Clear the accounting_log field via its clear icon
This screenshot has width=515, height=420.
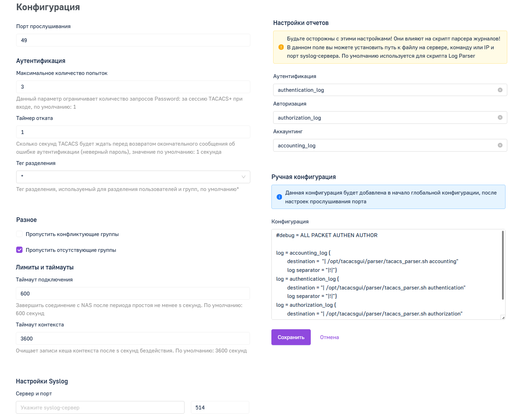click(x=500, y=145)
